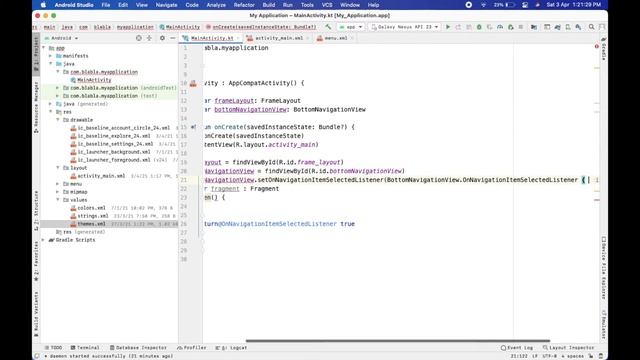Open the Galaxy Nexus API 23 device dropdown
The height and width of the screenshot is (360, 640).
pyautogui.click(x=404, y=27)
